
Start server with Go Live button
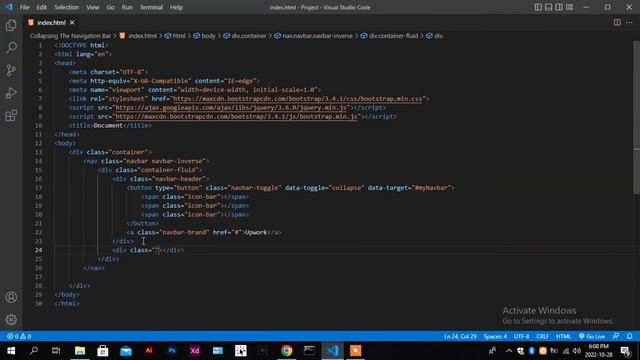click(x=592, y=336)
